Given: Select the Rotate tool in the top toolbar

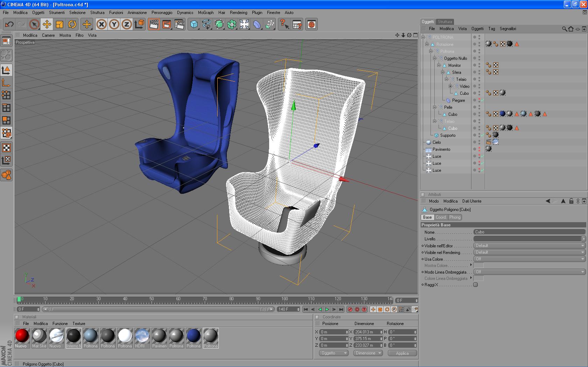Looking at the screenshot, I should click(x=72, y=24).
